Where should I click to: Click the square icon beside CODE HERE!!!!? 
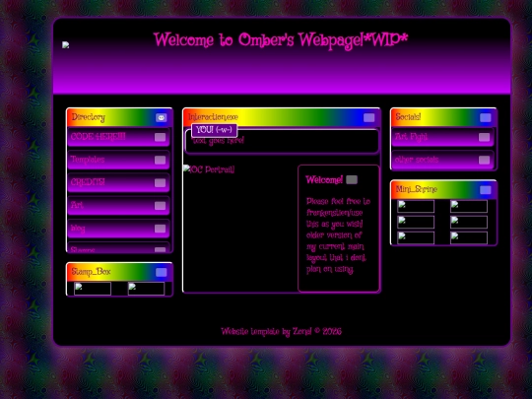click(161, 137)
